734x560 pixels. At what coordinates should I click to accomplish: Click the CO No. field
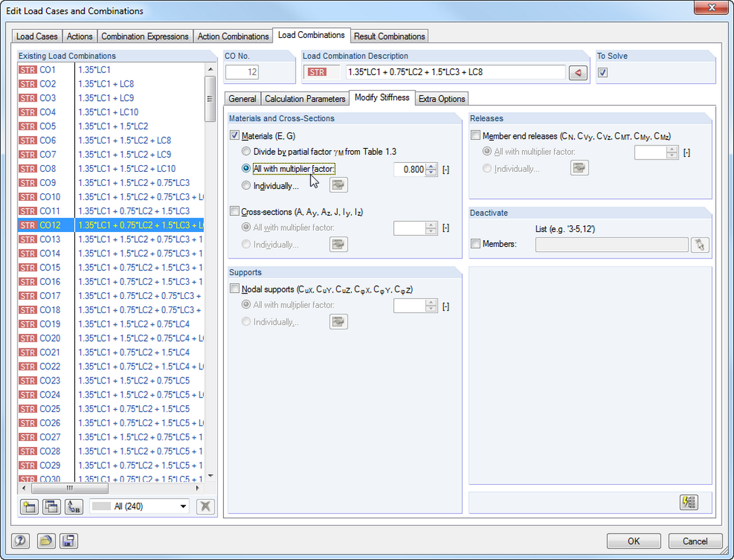coord(242,72)
